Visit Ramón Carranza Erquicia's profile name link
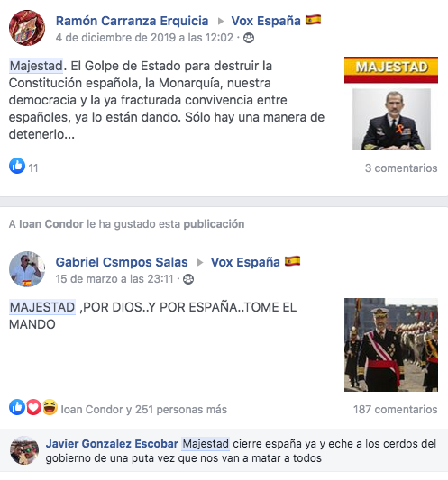This screenshot has width=448, height=480. tap(133, 21)
